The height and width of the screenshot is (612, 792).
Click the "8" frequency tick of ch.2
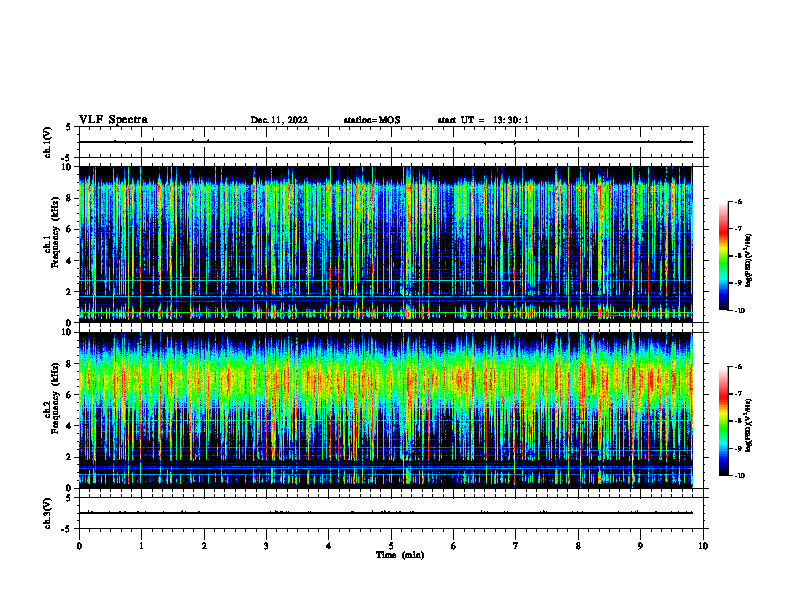click(69, 364)
